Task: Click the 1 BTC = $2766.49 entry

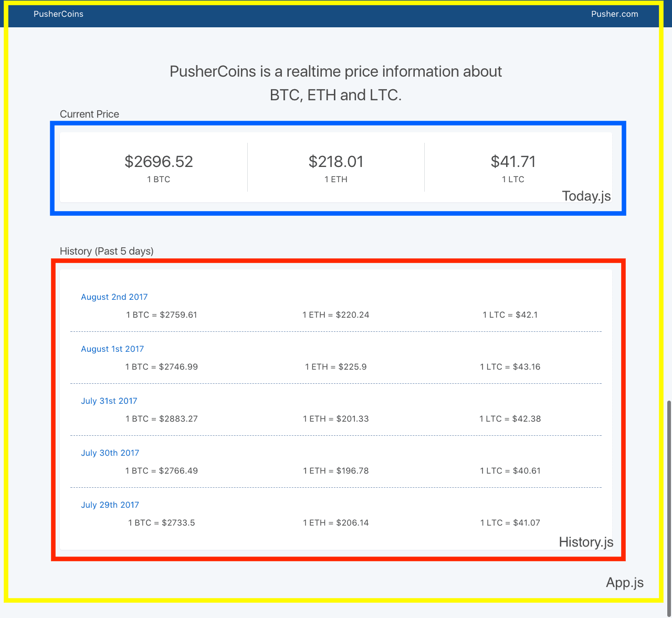Action: pos(161,471)
